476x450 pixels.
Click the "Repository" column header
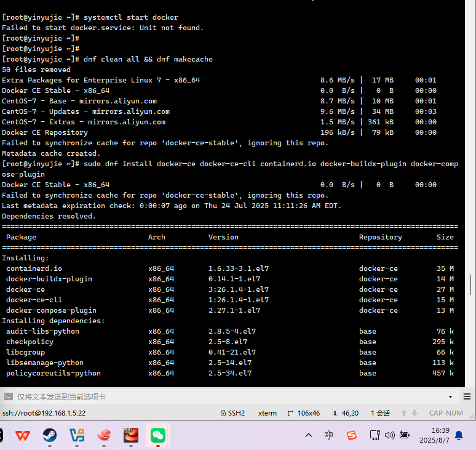(381, 237)
